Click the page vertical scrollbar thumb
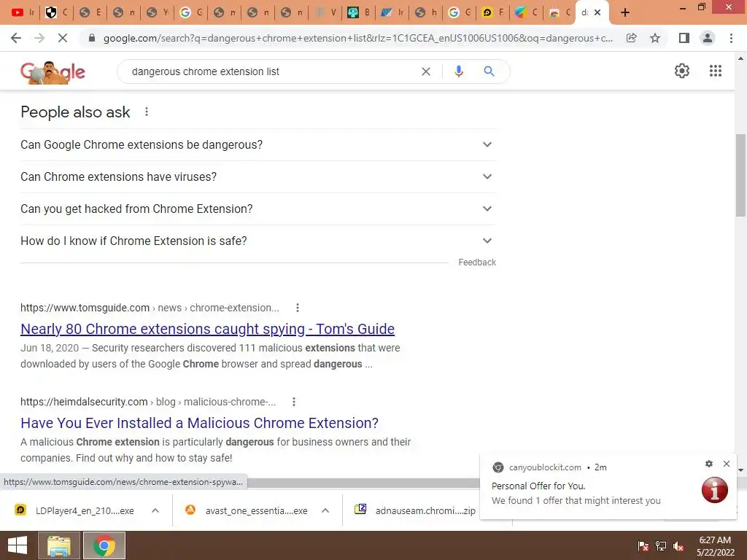This screenshot has width=747, height=560. tap(740, 175)
